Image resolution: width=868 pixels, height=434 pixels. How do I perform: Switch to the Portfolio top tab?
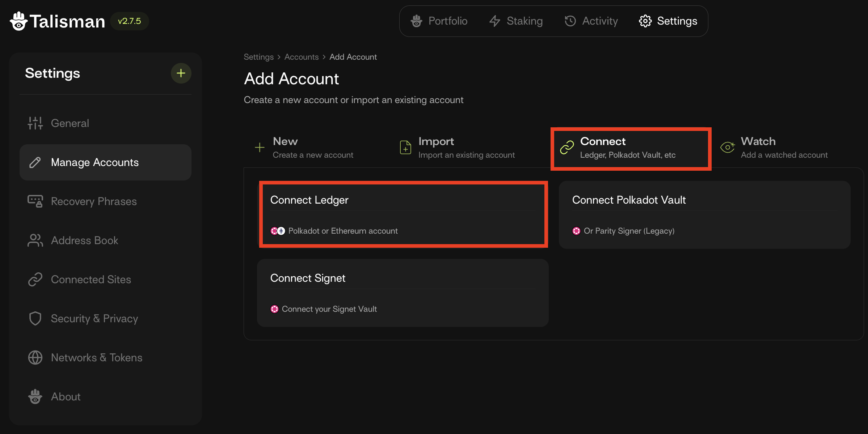[x=439, y=21]
